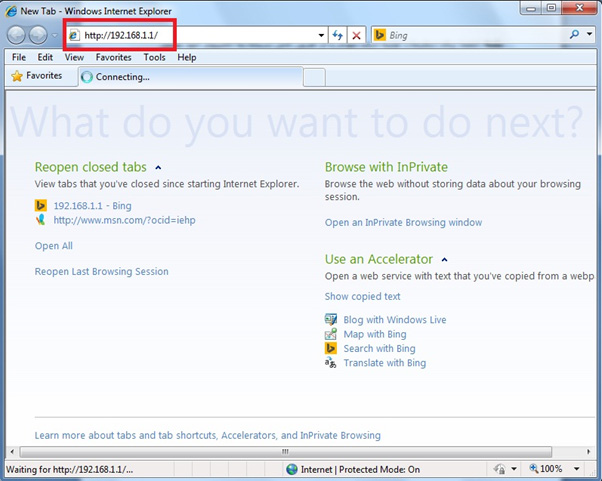Click the Reopen closed tabs heading

point(91,167)
